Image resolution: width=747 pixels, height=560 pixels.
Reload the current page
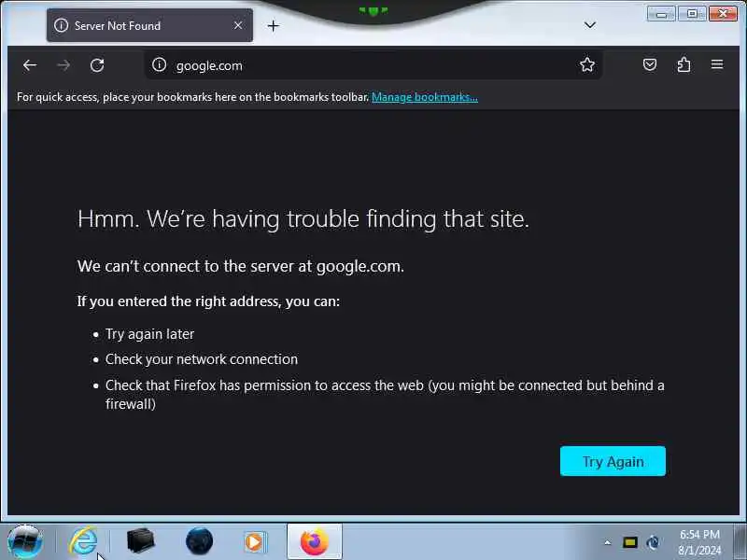(x=97, y=65)
